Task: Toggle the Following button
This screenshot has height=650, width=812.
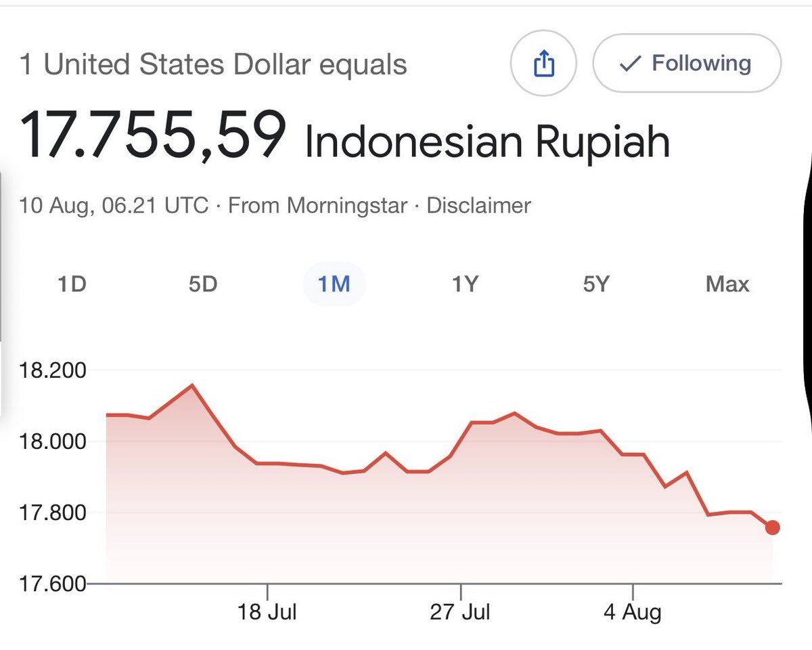Action: [687, 64]
